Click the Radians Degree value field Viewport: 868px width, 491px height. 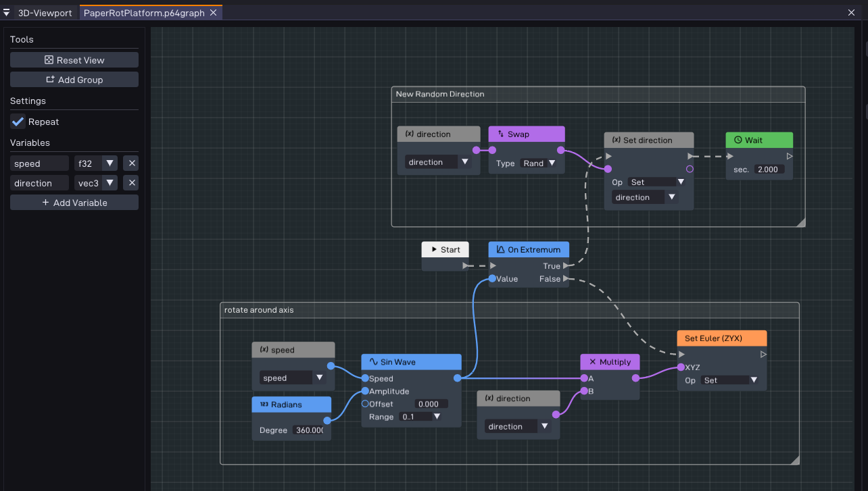[x=309, y=430]
